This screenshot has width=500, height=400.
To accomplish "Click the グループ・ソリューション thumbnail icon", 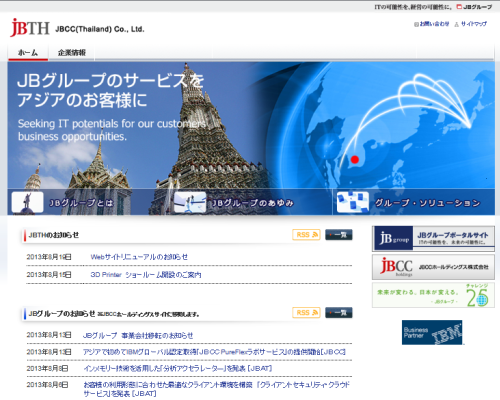I will pos(353,202).
